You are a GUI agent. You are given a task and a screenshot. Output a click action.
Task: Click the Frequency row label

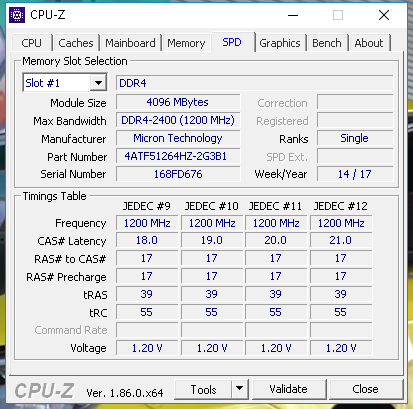click(x=81, y=223)
